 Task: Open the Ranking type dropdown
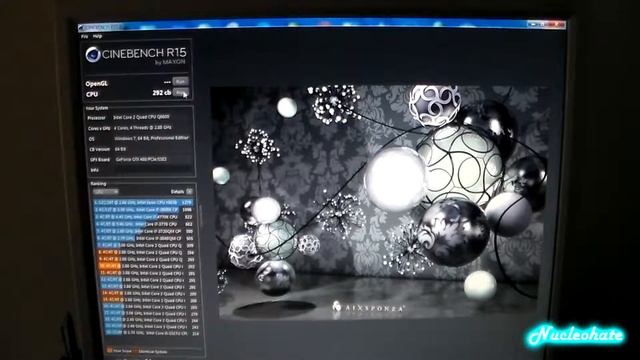[105, 191]
